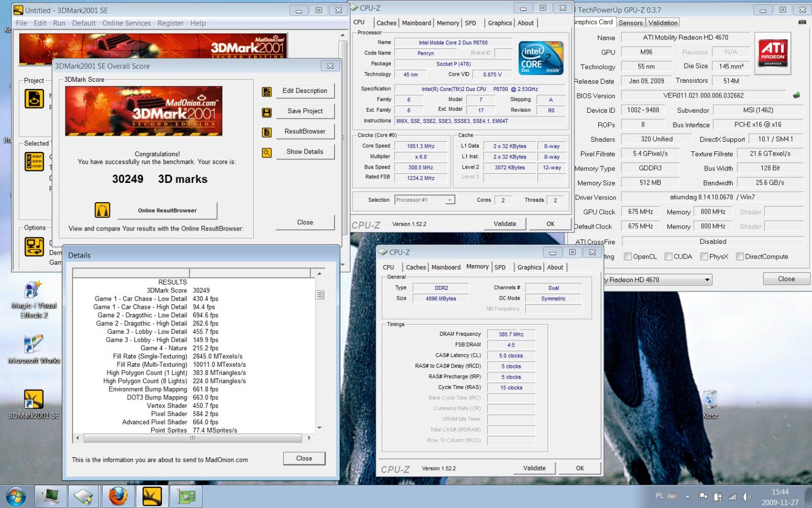Click the GPU-Z BIOS save chip icon
Viewport: 812px width, 508px height.
pyautogui.click(x=796, y=95)
